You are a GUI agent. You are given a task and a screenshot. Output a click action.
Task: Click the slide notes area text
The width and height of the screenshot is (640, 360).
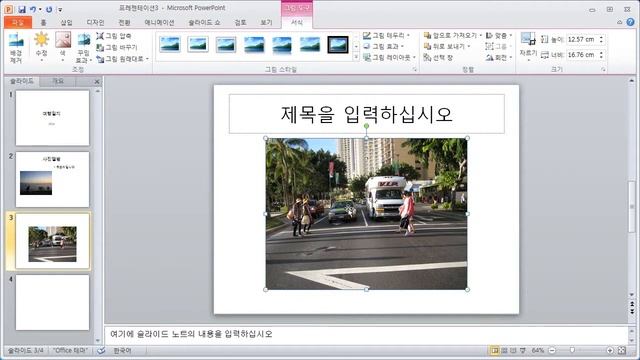(x=191, y=334)
